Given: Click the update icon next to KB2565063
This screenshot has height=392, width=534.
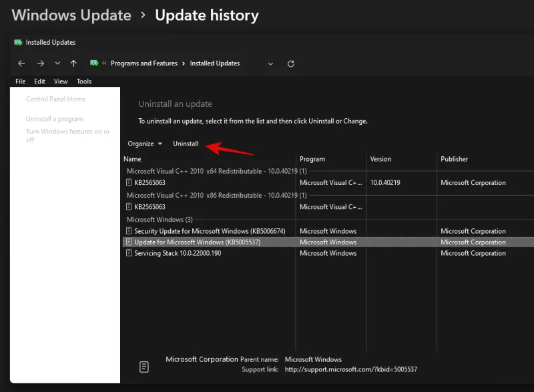Looking at the screenshot, I should [x=130, y=182].
